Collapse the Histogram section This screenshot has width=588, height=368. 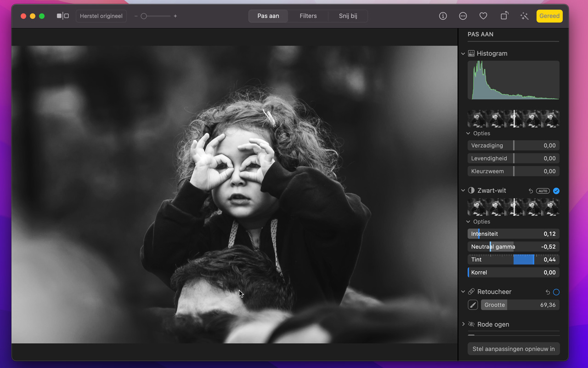click(x=463, y=54)
